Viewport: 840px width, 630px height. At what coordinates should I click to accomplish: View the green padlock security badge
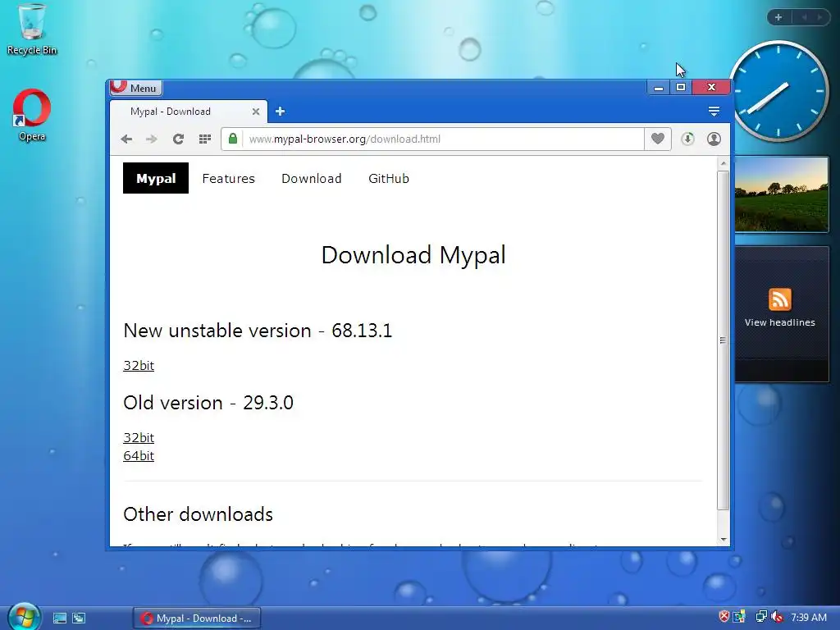tap(232, 139)
